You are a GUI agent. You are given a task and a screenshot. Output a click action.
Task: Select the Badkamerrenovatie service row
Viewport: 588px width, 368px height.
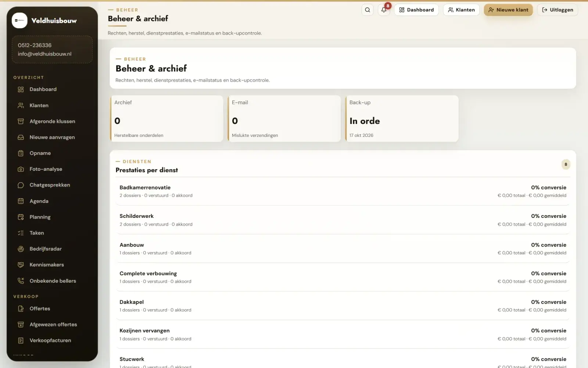(343, 191)
